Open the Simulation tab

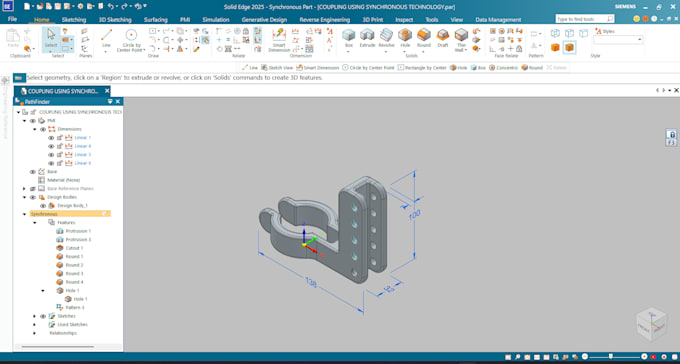[216, 20]
